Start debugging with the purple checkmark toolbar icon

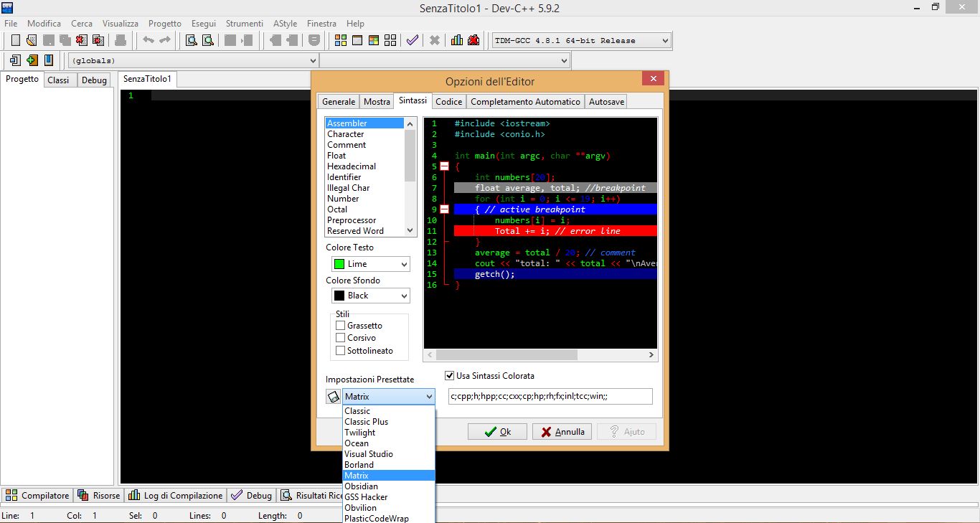413,40
